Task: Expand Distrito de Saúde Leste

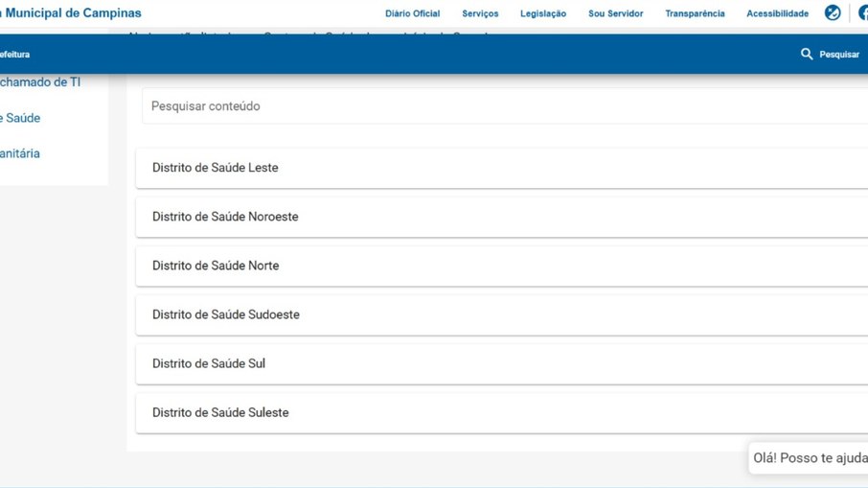Action: (x=502, y=168)
